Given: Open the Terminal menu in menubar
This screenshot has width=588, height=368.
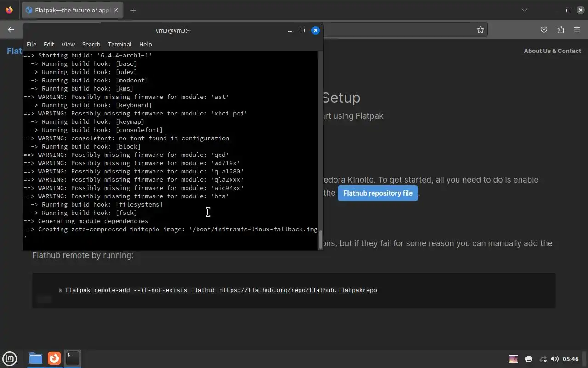Looking at the screenshot, I should [x=119, y=44].
